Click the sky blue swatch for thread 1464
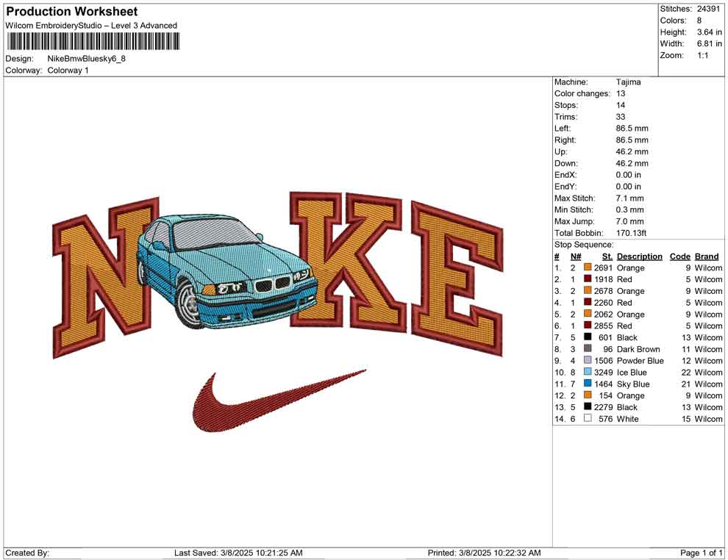Image resolution: width=728 pixels, height=560 pixels. 588,384
